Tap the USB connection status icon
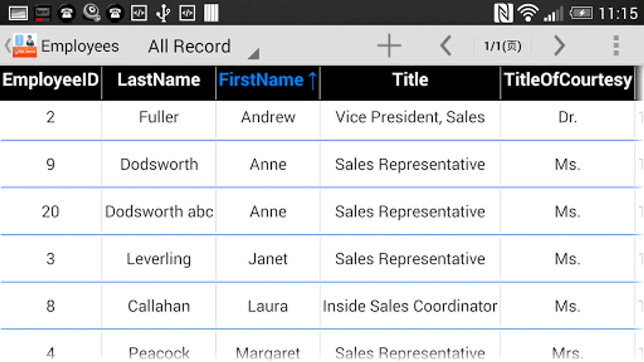This screenshot has height=362, width=644. tap(163, 14)
